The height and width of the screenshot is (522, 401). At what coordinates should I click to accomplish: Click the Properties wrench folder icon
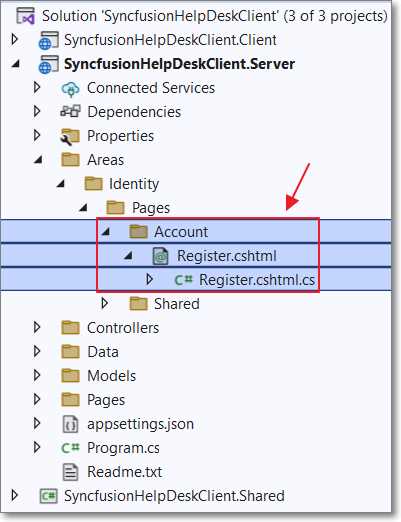(x=70, y=136)
